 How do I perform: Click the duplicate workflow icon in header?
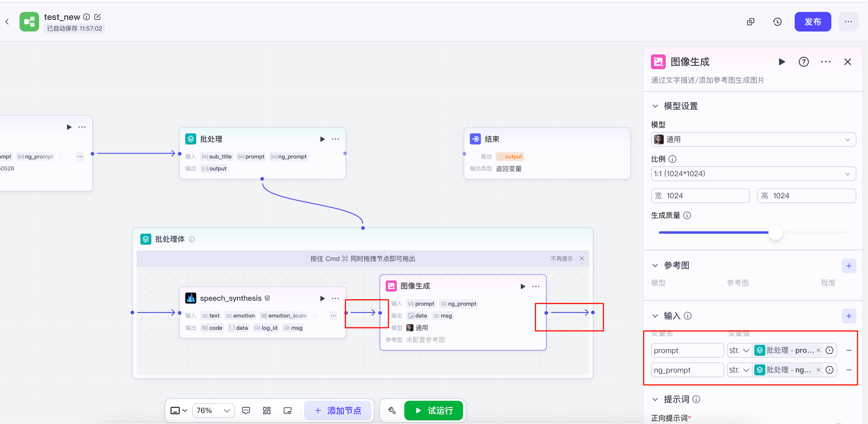pos(750,22)
